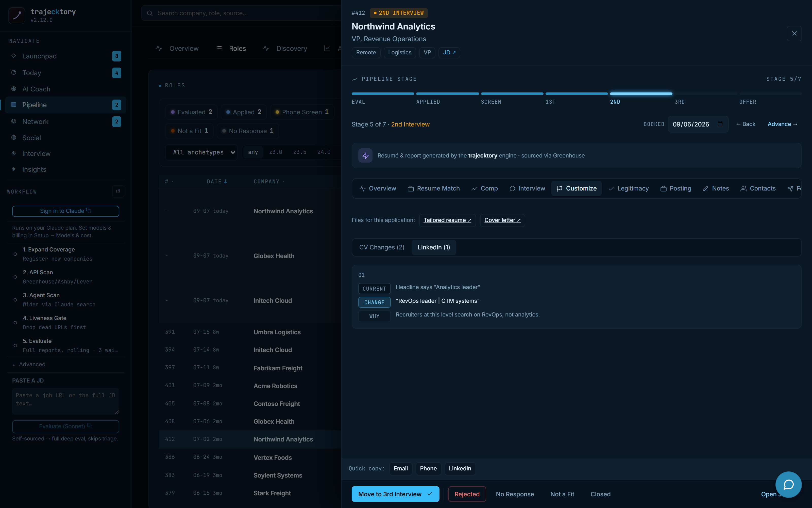Select the Customize tab
The height and width of the screenshot is (508, 812).
(577, 188)
